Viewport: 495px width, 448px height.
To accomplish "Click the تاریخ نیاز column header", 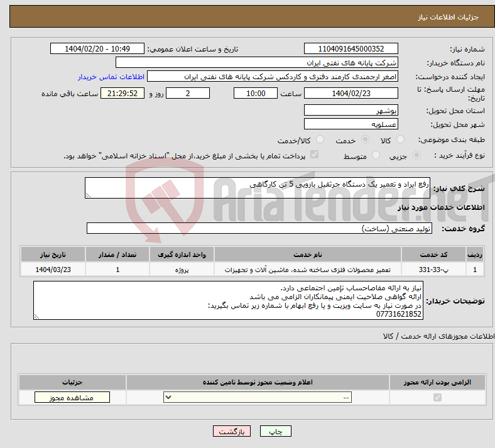I will coord(53,254).
